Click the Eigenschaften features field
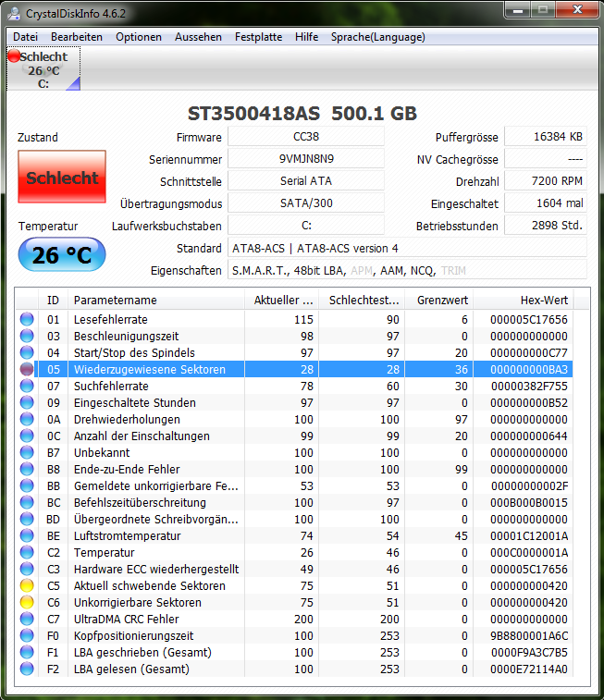The image size is (604, 700). pyautogui.click(x=407, y=271)
